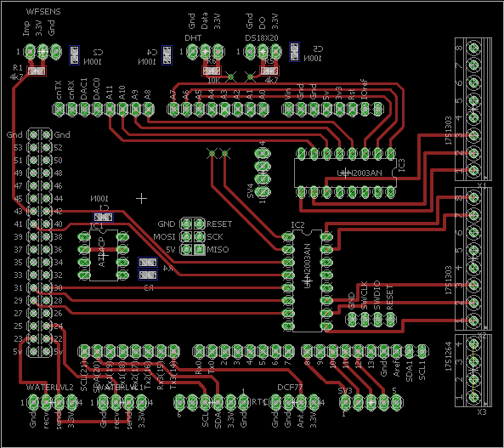The image size is (504, 448).
Task: Click the DHT connector label
Action: point(193,38)
